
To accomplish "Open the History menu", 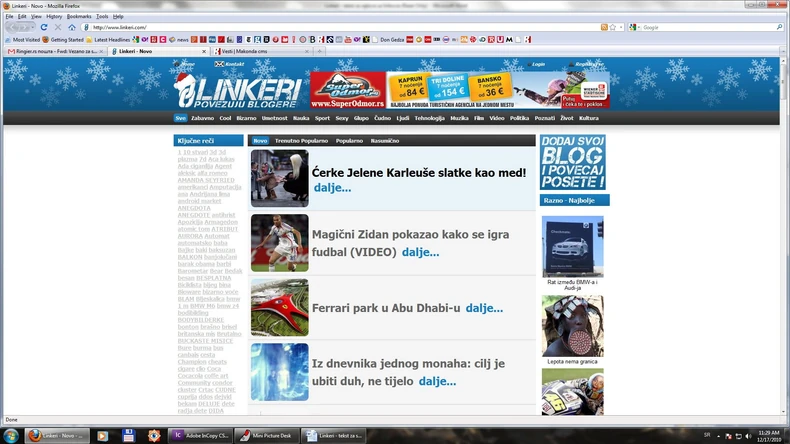I will [x=54, y=16].
